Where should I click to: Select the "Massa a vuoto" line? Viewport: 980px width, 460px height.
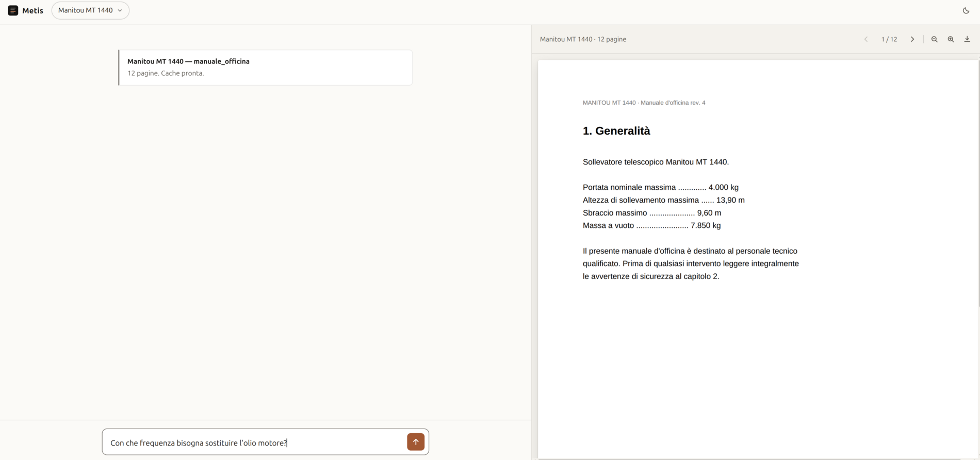tap(652, 225)
